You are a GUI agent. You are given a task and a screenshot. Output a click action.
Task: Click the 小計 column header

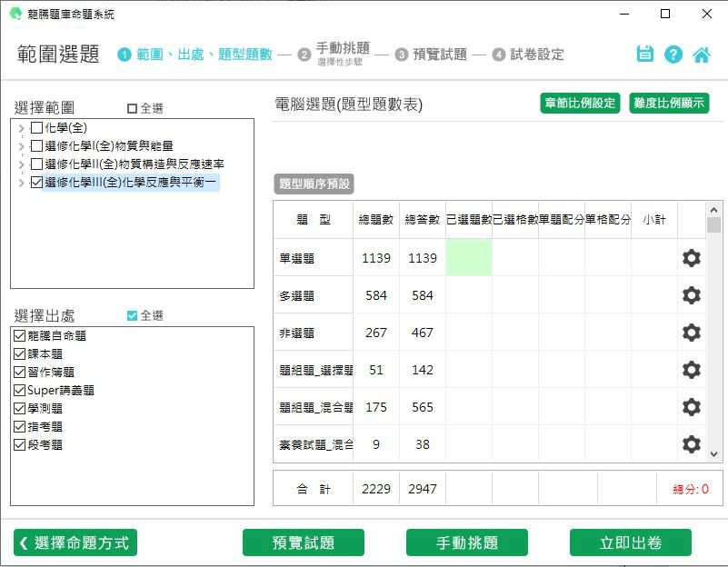[x=654, y=220]
